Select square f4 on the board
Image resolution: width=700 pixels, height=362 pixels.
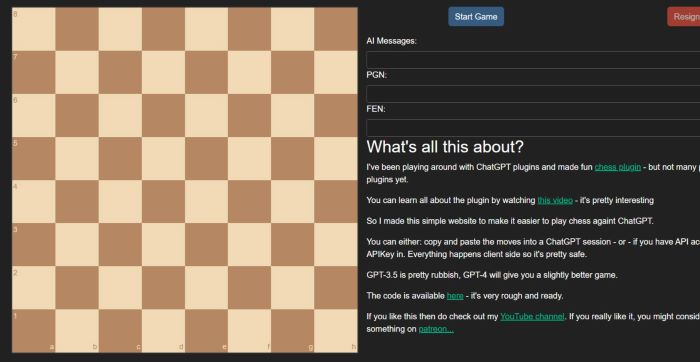pos(250,201)
